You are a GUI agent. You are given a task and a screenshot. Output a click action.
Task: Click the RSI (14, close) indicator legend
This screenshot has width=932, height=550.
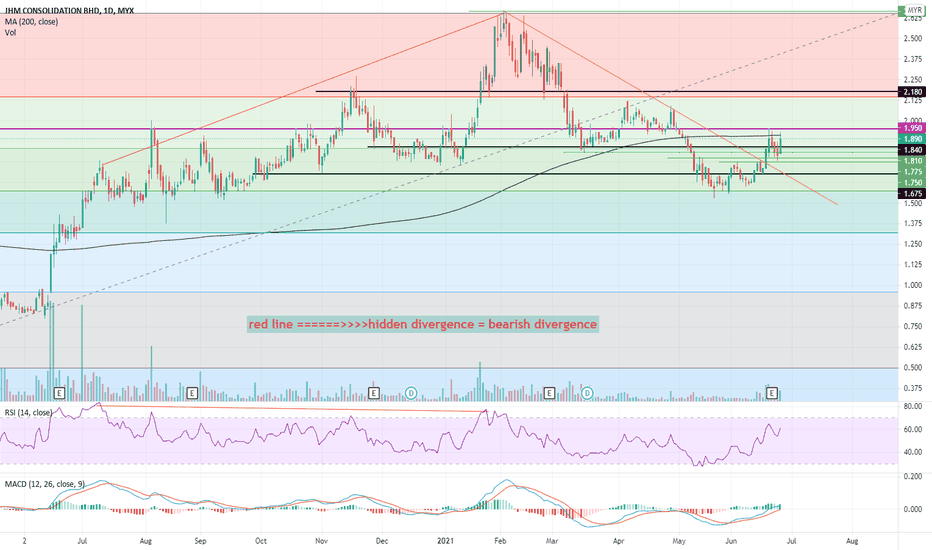click(28, 412)
